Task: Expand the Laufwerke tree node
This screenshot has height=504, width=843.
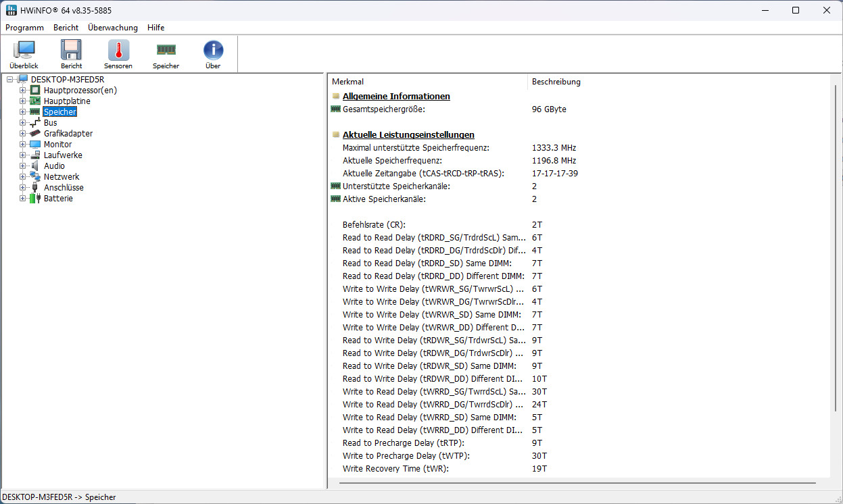Action: 23,155
